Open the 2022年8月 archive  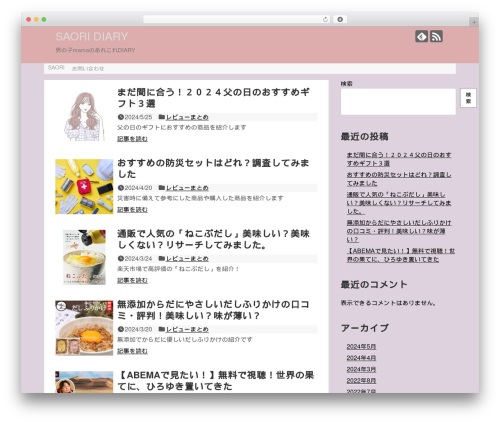pos(361,381)
